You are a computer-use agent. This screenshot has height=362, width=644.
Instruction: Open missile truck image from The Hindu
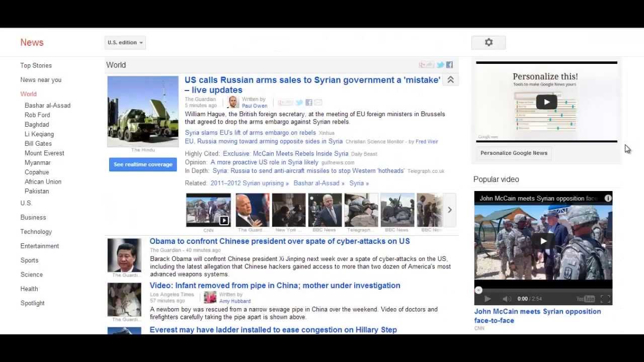(x=143, y=111)
